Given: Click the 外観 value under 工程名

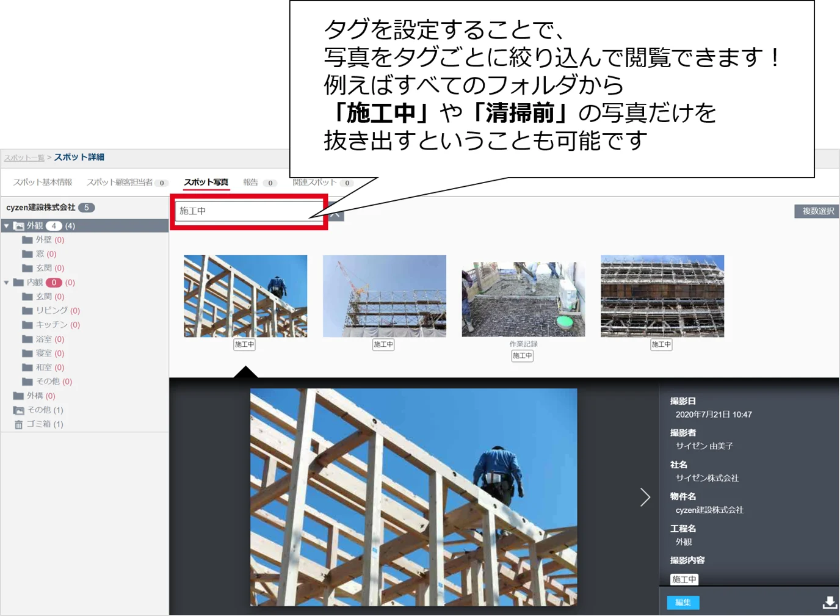Looking at the screenshot, I should [x=684, y=542].
